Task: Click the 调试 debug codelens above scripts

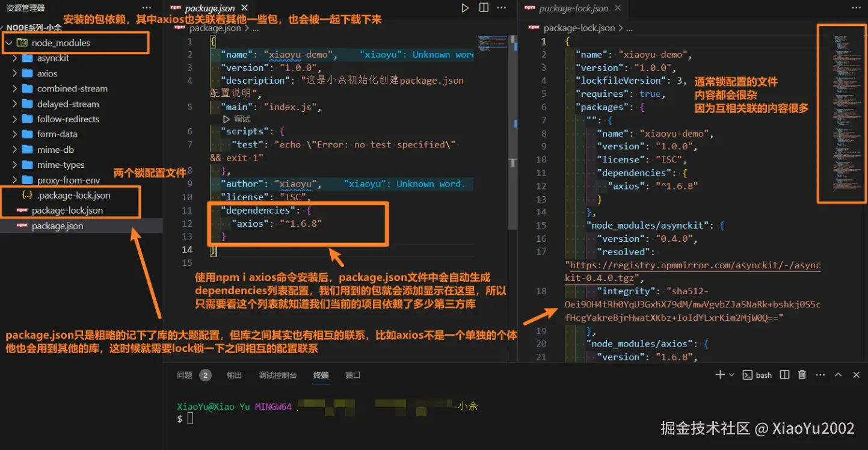Action: 237,119
